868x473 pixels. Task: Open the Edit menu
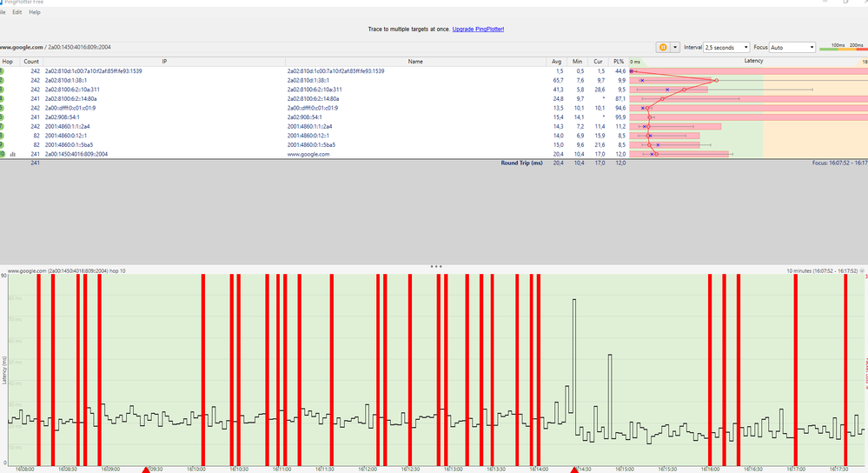point(17,12)
